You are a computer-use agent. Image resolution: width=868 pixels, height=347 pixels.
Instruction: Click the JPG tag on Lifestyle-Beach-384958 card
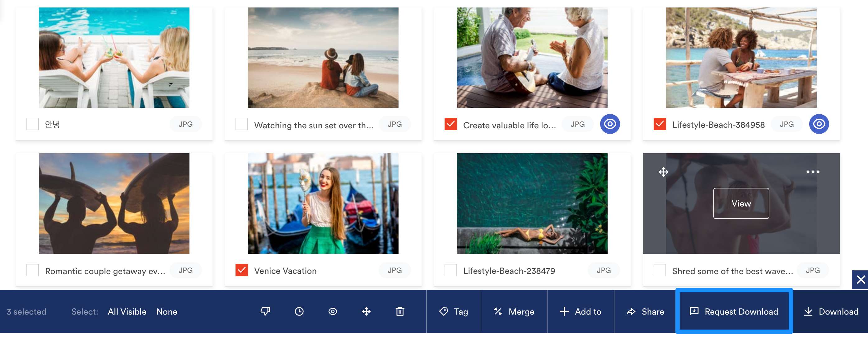(x=786, y=124)
